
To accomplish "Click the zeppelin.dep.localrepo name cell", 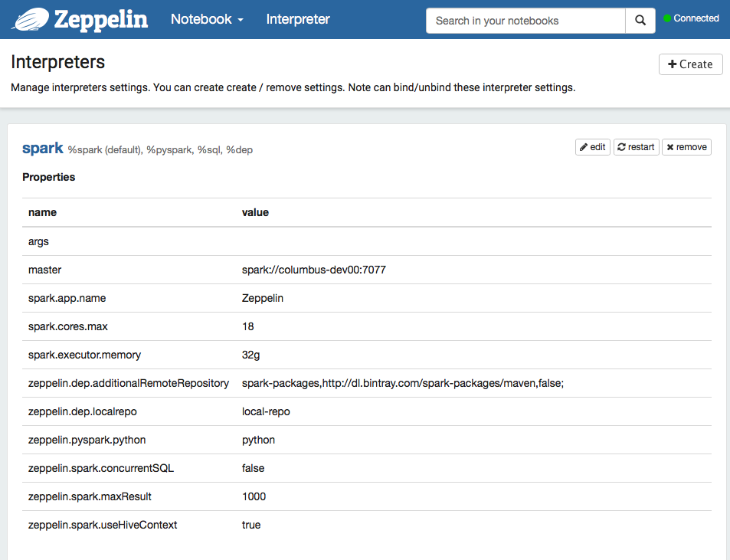I will click(x=83, y=411).
